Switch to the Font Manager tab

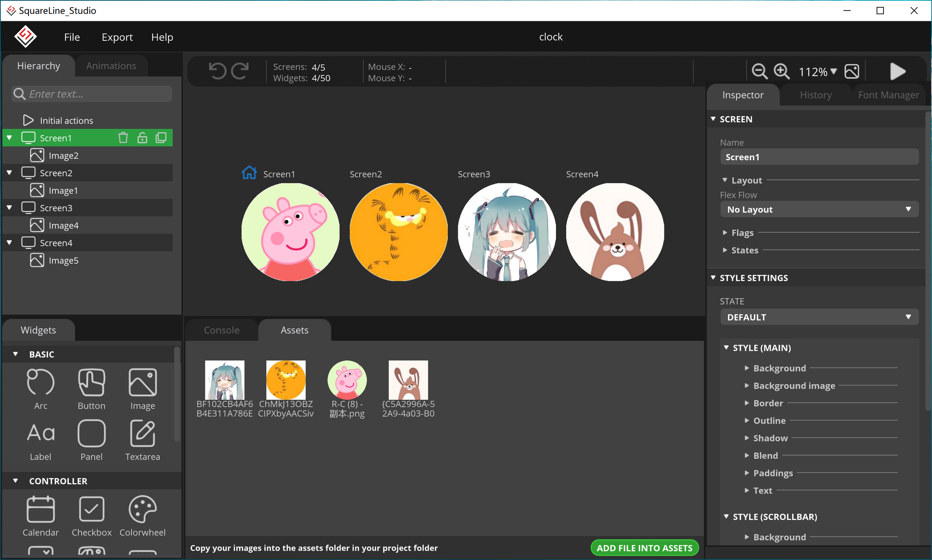(888, 95)
